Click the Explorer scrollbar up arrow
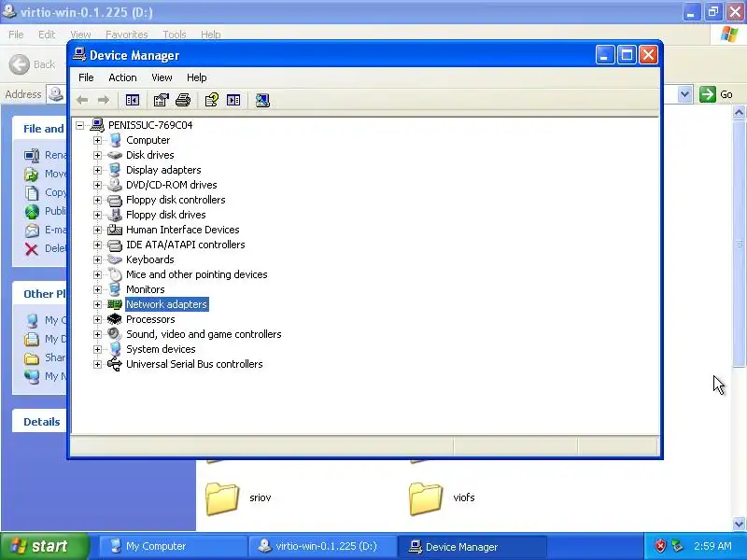747x560 pixels. click(x=739, y=112)
